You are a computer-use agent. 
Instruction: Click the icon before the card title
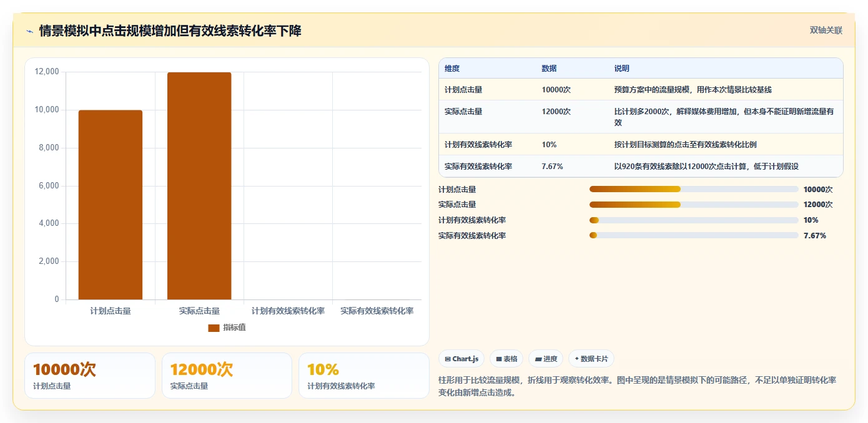pos(30,31)
